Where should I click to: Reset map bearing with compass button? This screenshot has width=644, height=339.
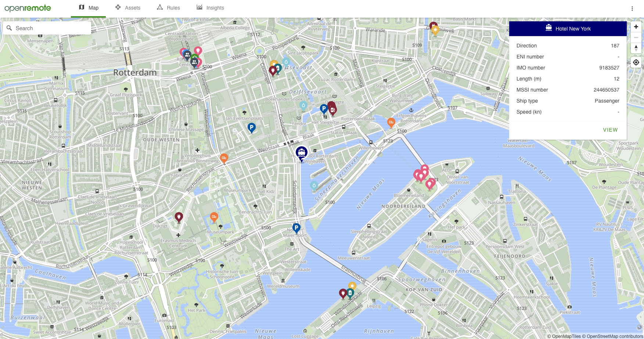pos(636,48)
